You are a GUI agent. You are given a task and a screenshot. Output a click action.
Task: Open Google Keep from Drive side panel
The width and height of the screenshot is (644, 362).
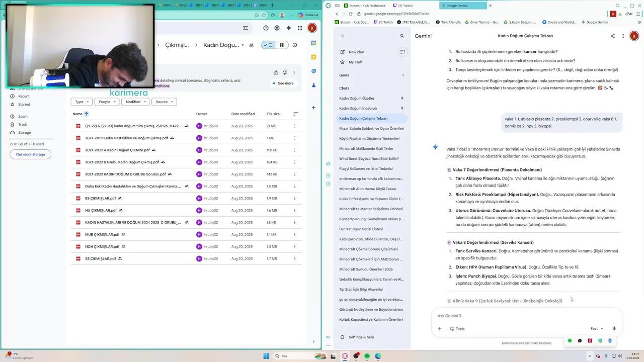tap(313, 57)
